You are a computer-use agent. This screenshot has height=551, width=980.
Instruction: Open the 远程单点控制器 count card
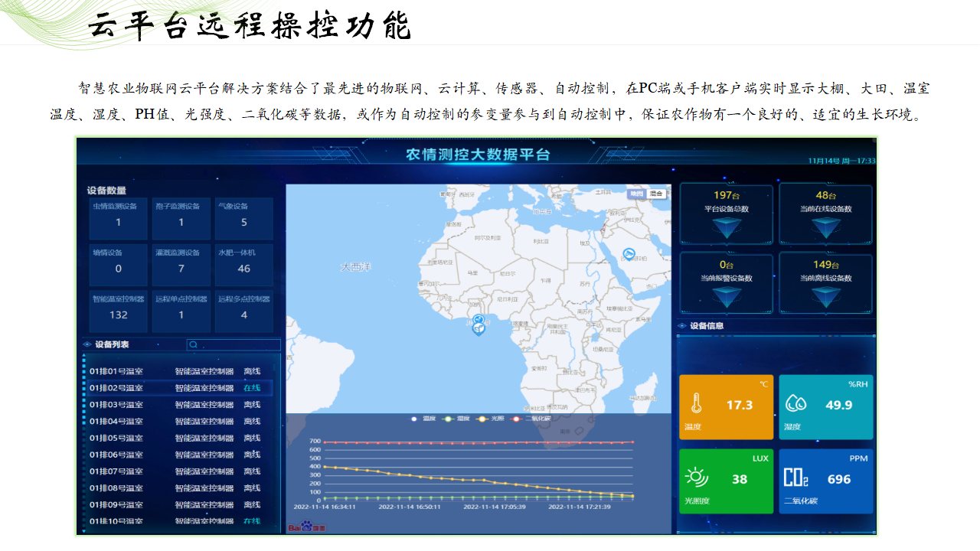click(181, 311)
